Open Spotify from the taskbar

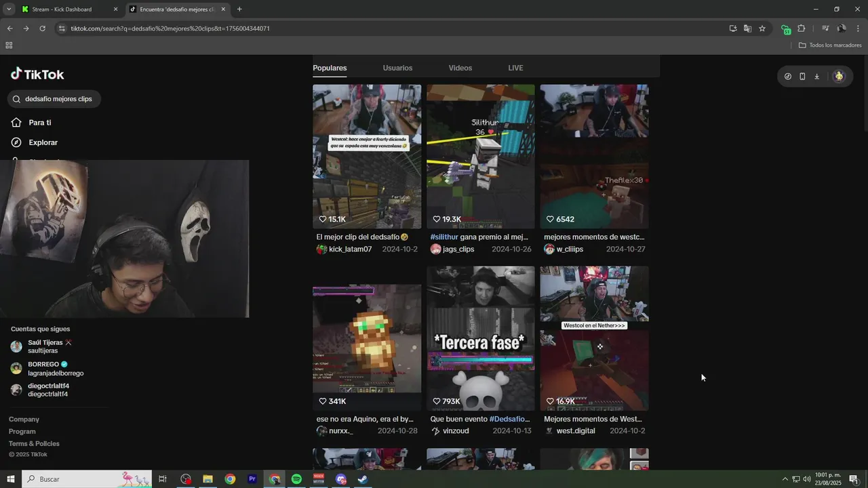(x=296, y=479)
